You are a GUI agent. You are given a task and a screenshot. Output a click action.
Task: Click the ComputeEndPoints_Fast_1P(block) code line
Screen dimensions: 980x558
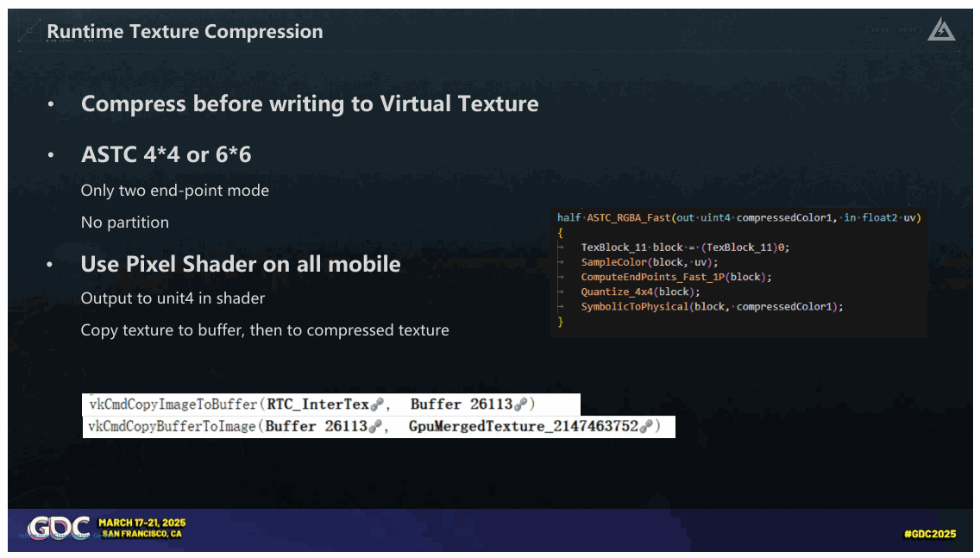coord(676,277)
